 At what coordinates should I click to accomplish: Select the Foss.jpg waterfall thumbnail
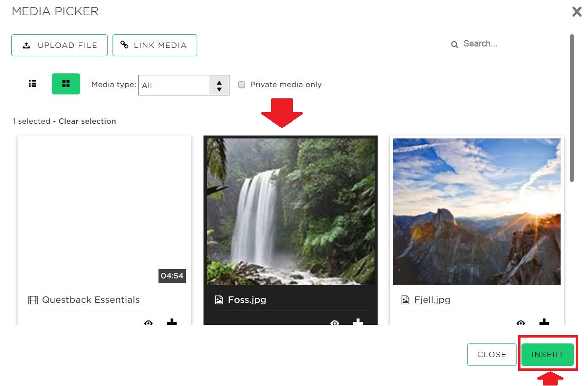[x=291, y=211]
